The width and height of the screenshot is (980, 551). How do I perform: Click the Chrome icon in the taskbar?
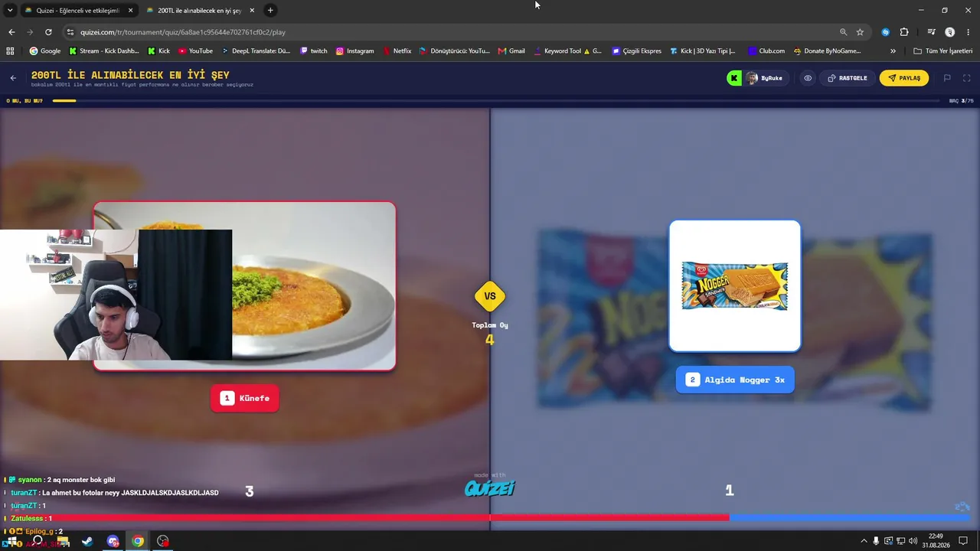(138, 541)
